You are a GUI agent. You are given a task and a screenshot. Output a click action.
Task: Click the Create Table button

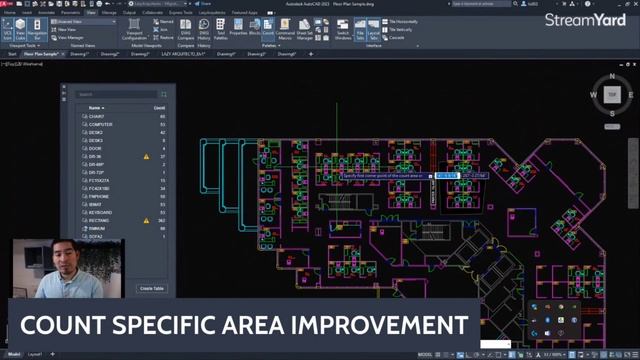tap(152, 289)
